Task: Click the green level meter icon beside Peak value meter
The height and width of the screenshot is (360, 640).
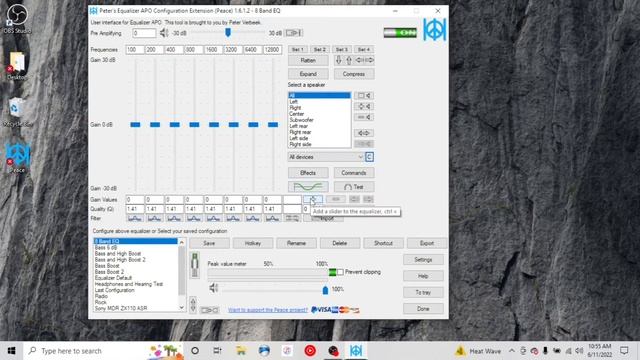Action: 195,265
